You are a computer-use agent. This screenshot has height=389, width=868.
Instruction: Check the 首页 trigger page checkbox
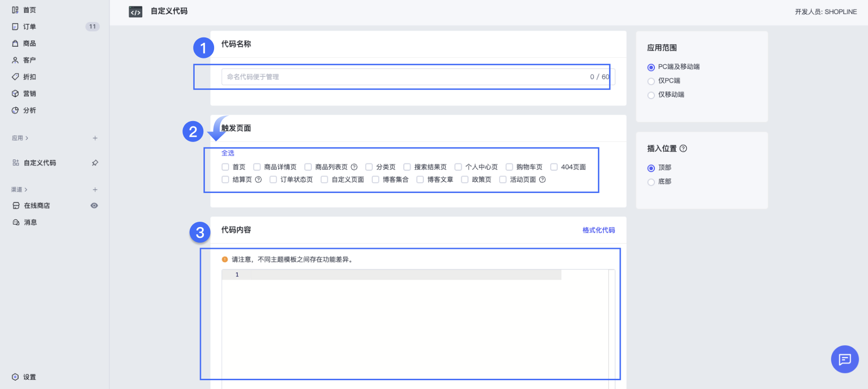point(225,167)
